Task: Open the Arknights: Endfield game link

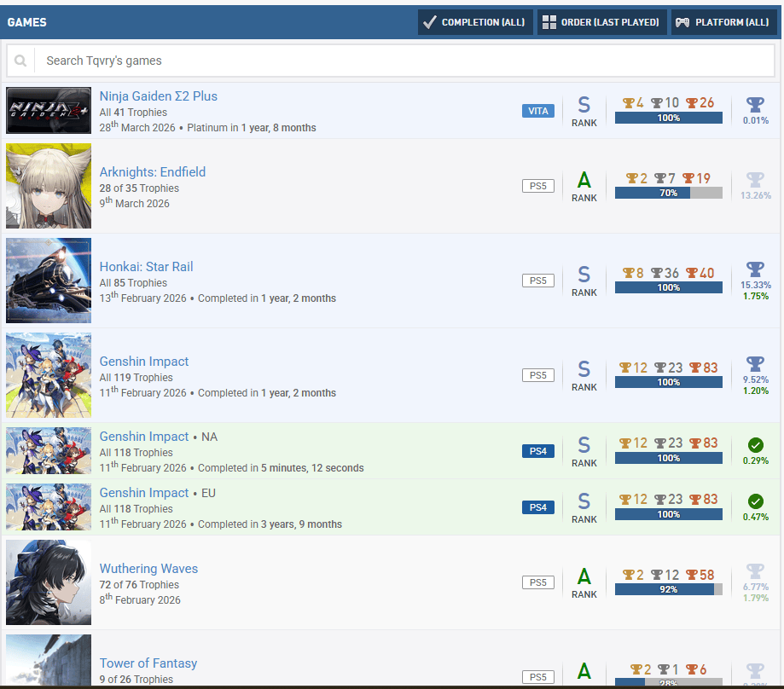Action: (152, 172)
